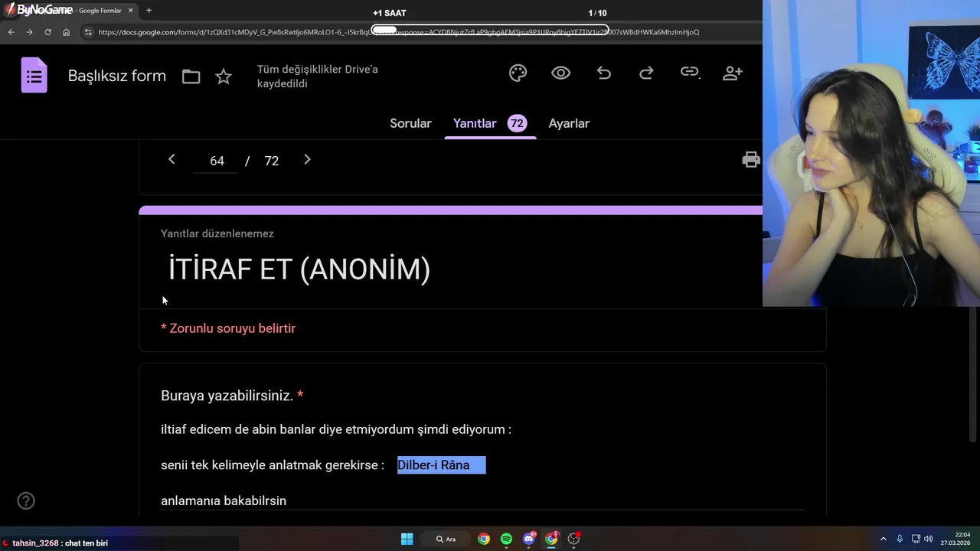
Task: Preview the form with eye icon
Action: 560,73
